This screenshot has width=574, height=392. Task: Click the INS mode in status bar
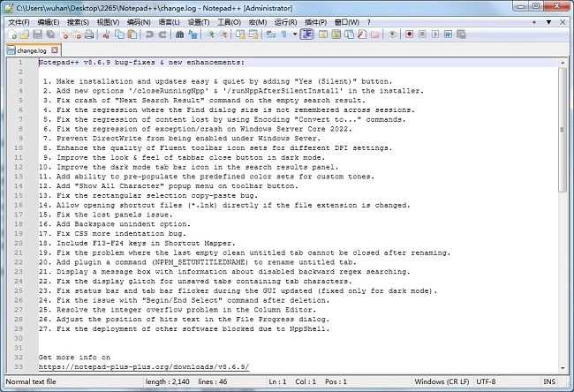click(549, 381)
